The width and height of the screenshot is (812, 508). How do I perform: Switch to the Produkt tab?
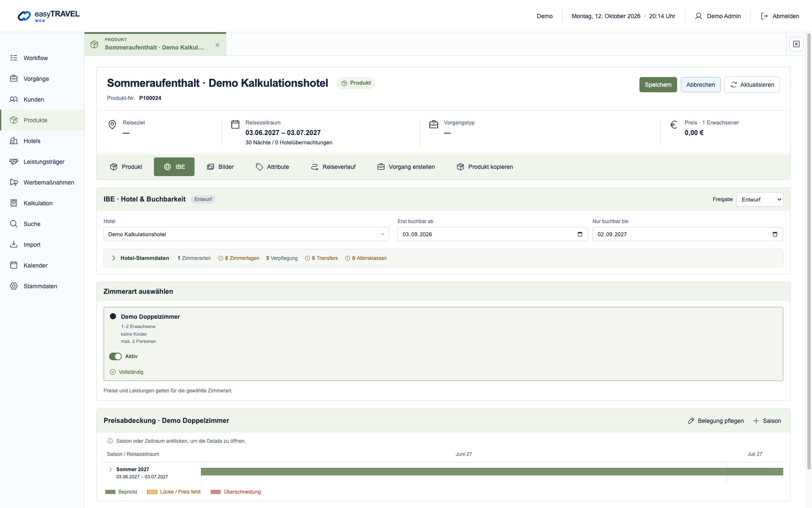pyautogui.click(x=126, y=167)
